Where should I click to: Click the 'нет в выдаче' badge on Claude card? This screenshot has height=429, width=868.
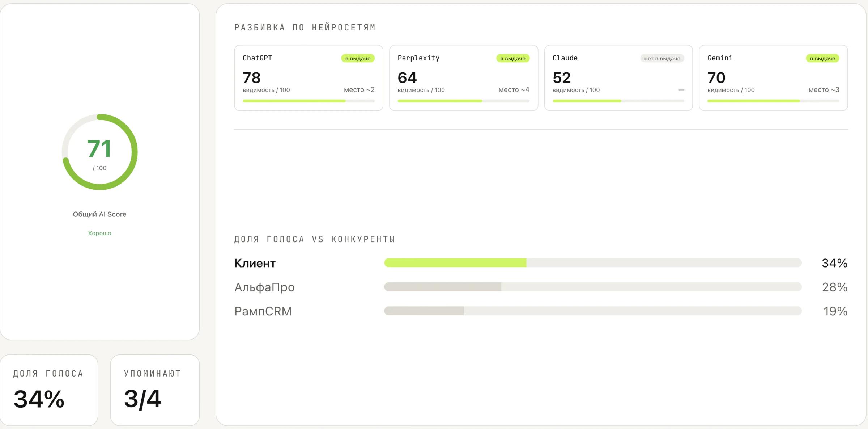(x=662, y=58)
